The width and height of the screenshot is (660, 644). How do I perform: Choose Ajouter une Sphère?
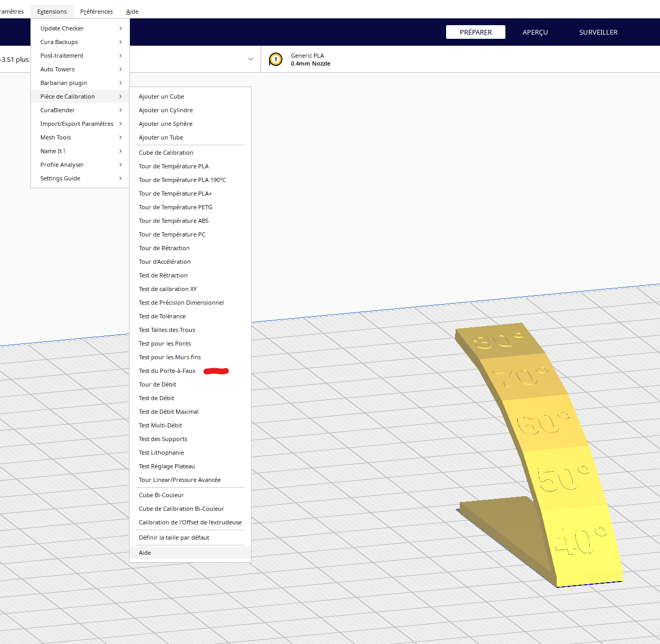tap(190, 124)
